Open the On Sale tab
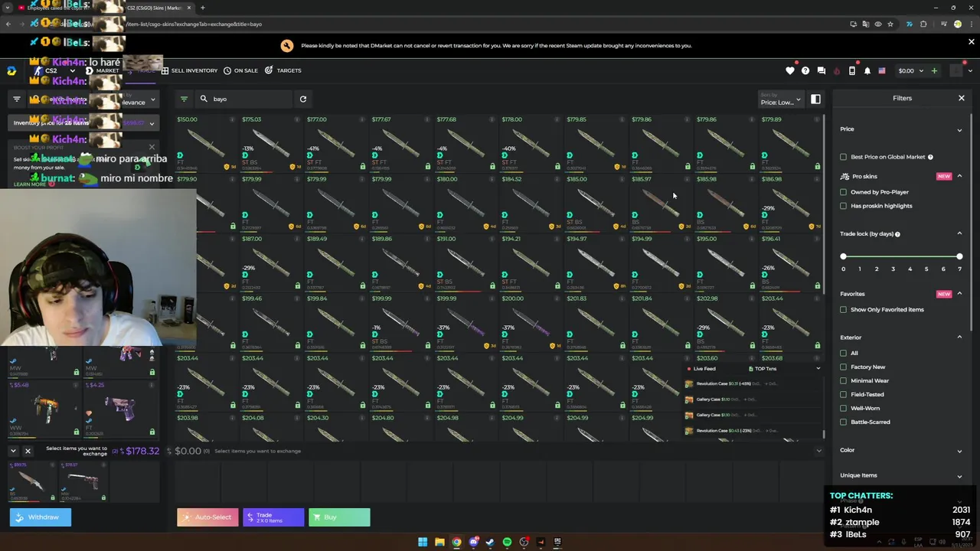The image size is (980, 551). tap(240, 70)
